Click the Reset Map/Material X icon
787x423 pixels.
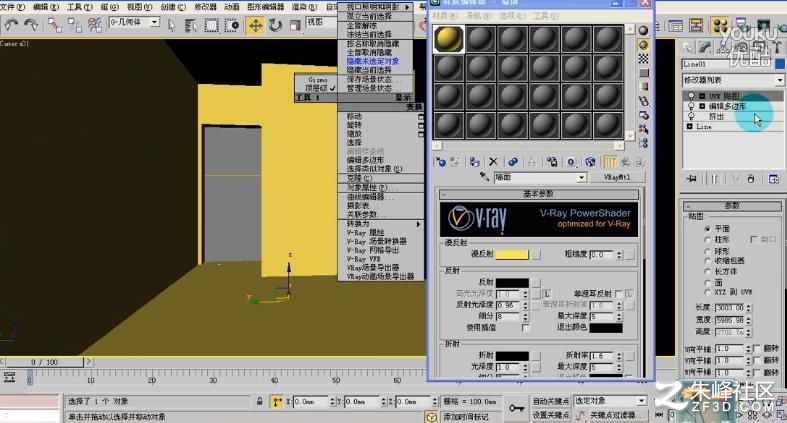coord(493,162)
